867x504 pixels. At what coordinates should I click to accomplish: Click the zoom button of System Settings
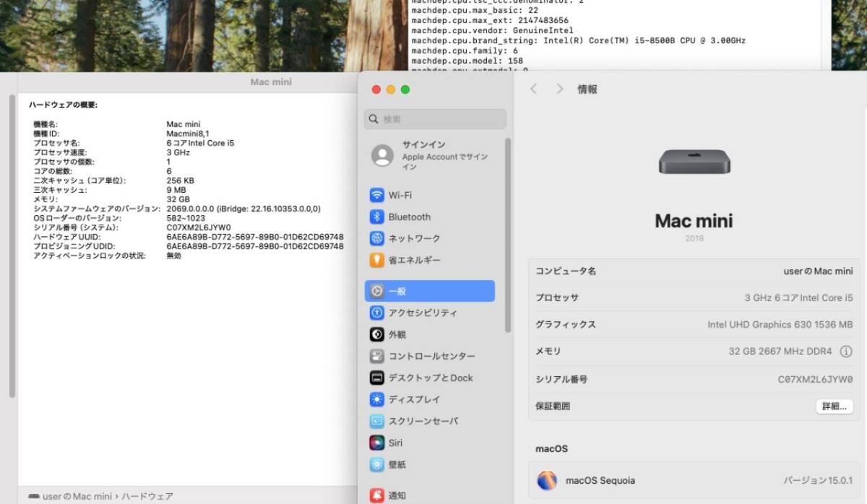(405, 90)
